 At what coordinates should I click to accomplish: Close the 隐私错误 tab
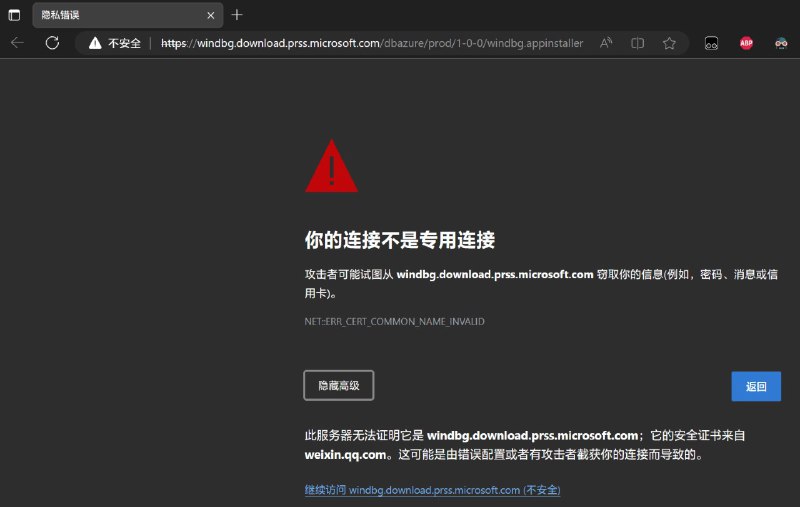tap(211, 15)
